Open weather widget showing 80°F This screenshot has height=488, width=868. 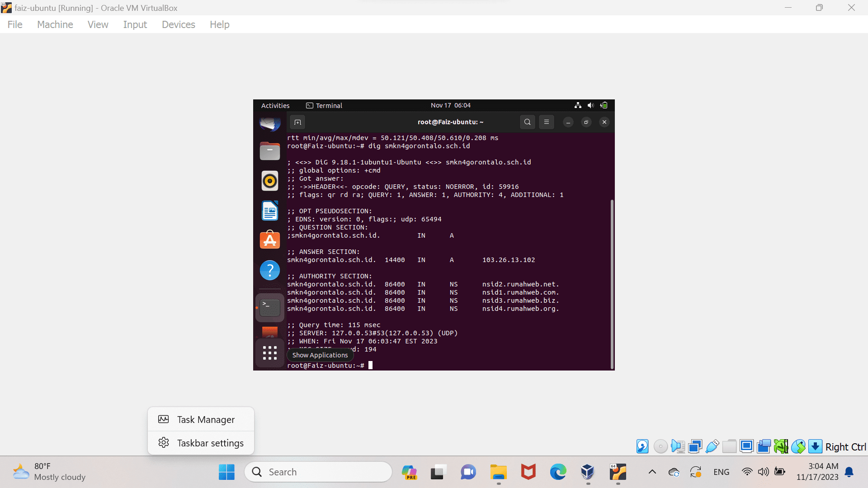(49, 472)
